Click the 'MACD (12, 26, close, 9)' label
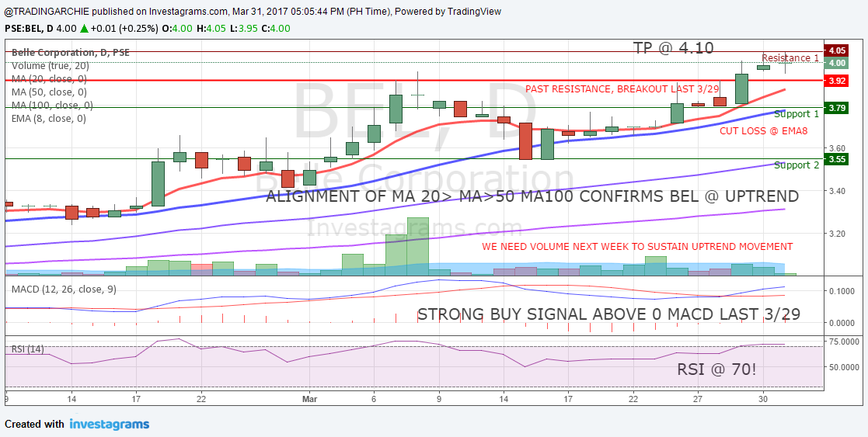 [64, 289]
